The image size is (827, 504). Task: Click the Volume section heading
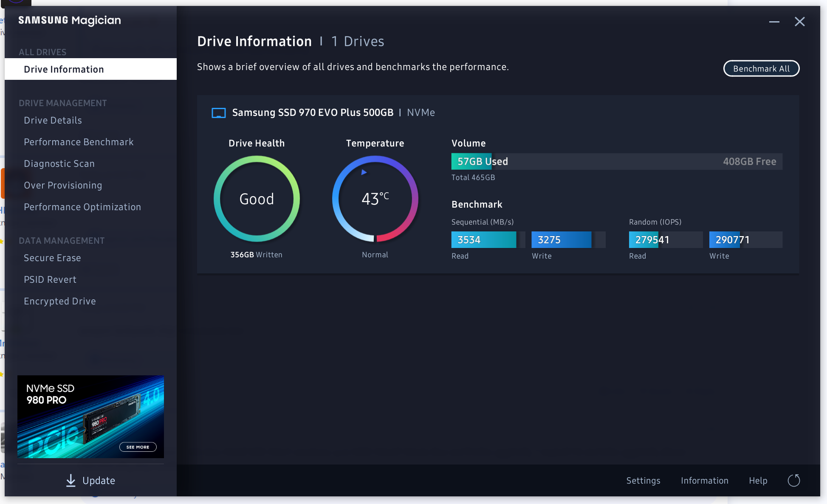[x=468, y=144]
